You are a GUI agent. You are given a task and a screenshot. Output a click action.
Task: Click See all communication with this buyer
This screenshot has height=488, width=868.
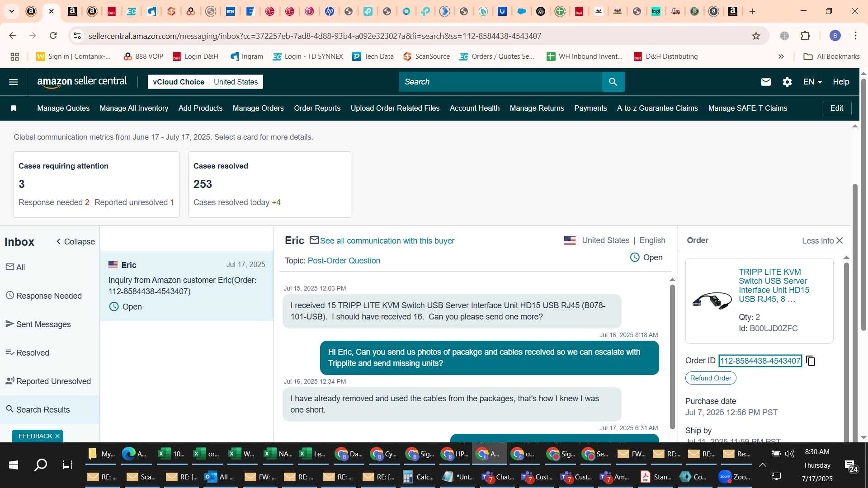tap(387, 241)
